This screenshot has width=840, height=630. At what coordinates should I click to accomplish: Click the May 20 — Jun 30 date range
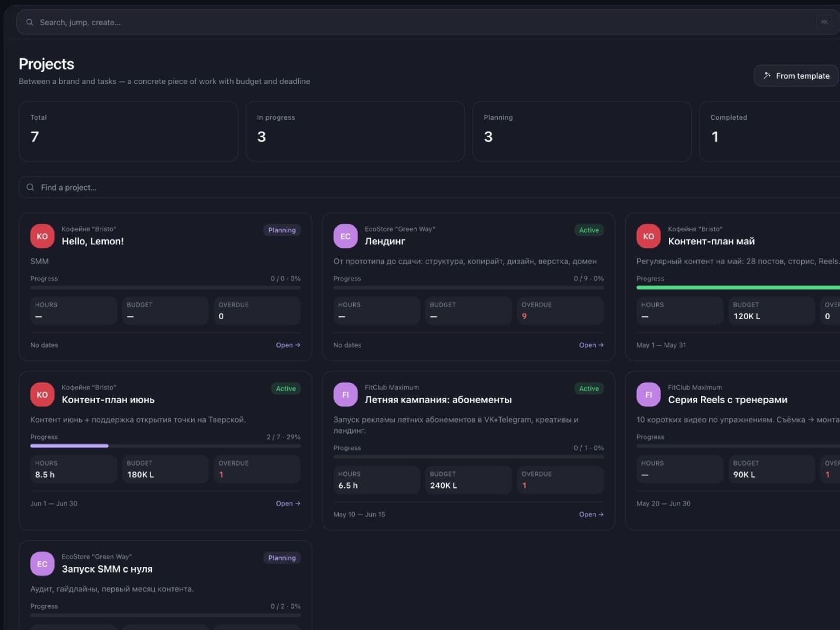point(663,503)
